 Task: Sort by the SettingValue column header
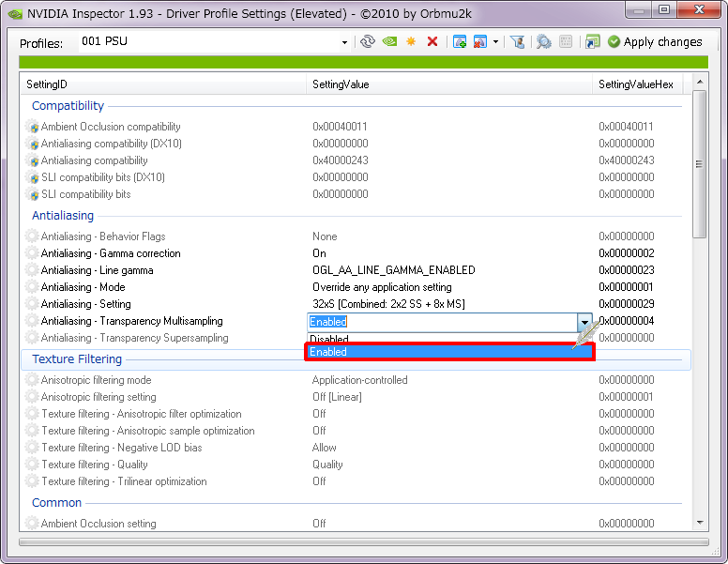pyautogui.click(x=449, y=84)
